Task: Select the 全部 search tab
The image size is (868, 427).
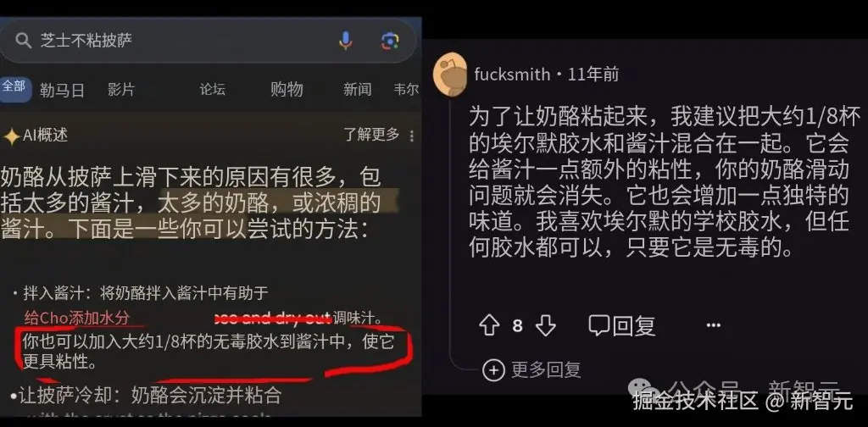Action: (x=14, y=86)
